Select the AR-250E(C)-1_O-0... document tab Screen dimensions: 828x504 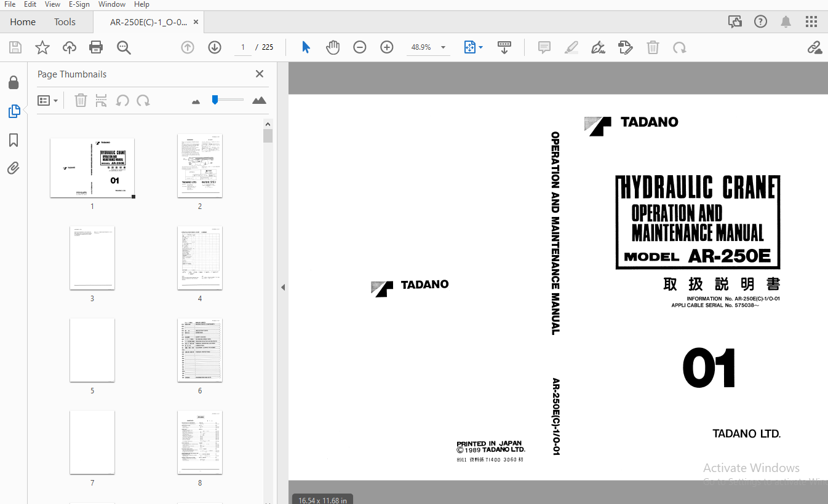point(148,22)
